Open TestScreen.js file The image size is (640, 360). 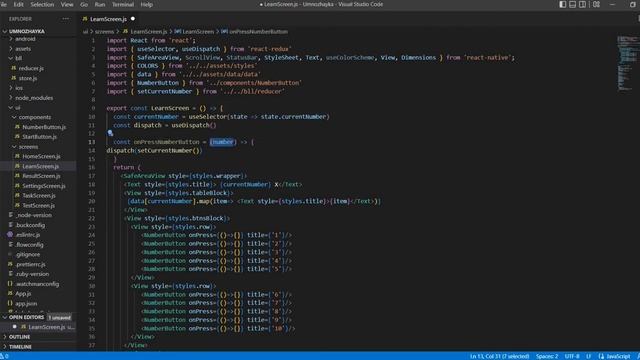[x=38, y=205]
